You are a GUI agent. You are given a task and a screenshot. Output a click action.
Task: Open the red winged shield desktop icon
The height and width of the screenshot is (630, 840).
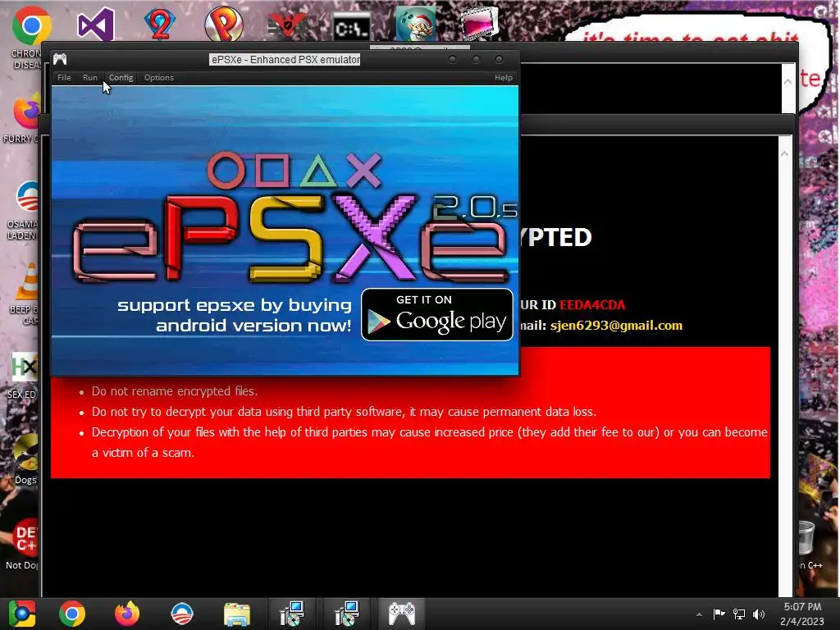(287, 25)
